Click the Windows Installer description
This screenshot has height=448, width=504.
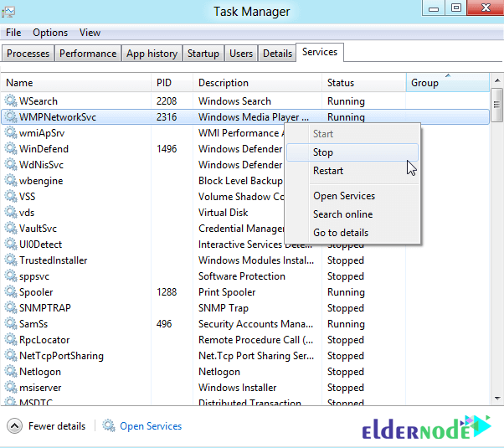coord(237,388)
